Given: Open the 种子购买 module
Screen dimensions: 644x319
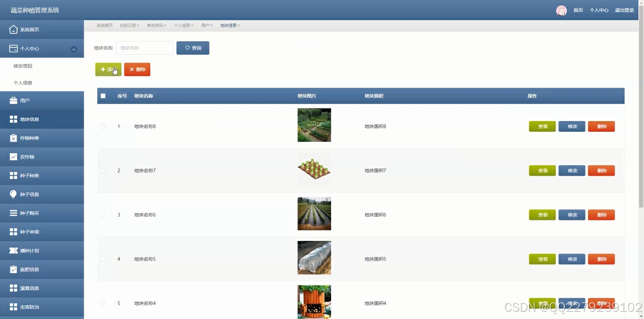Looking at the screenshot, I should [x=27, y=213].
